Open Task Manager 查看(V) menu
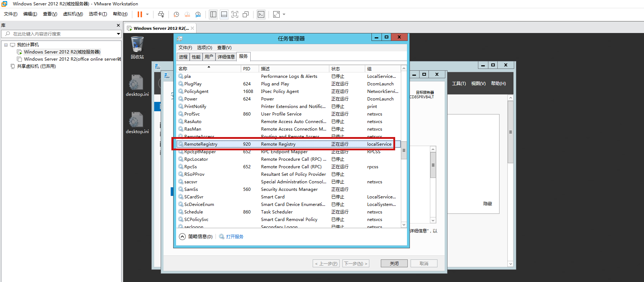The width and height of the screenshot is (644, 282). click(x=224, y=48)
